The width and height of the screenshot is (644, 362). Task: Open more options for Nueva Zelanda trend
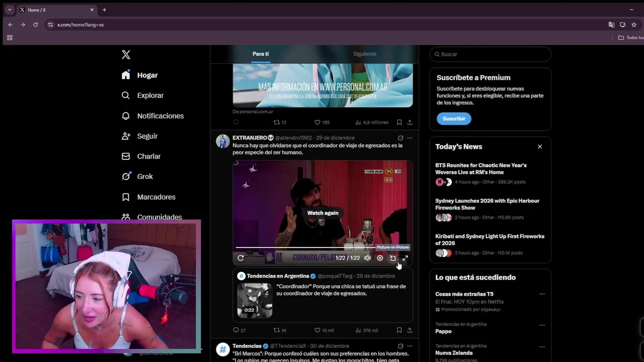[542, 346]
